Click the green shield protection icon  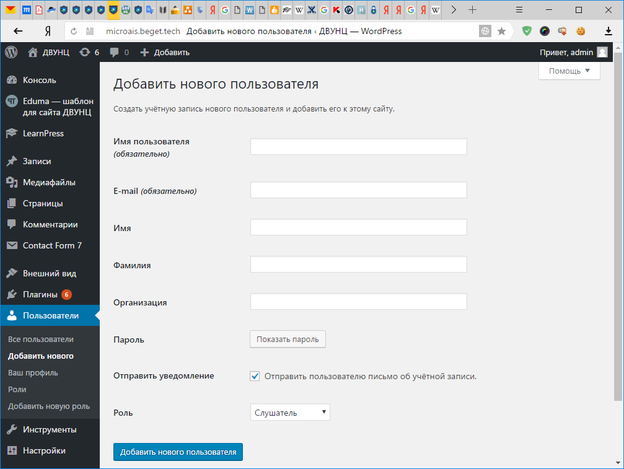pos(526,31)
